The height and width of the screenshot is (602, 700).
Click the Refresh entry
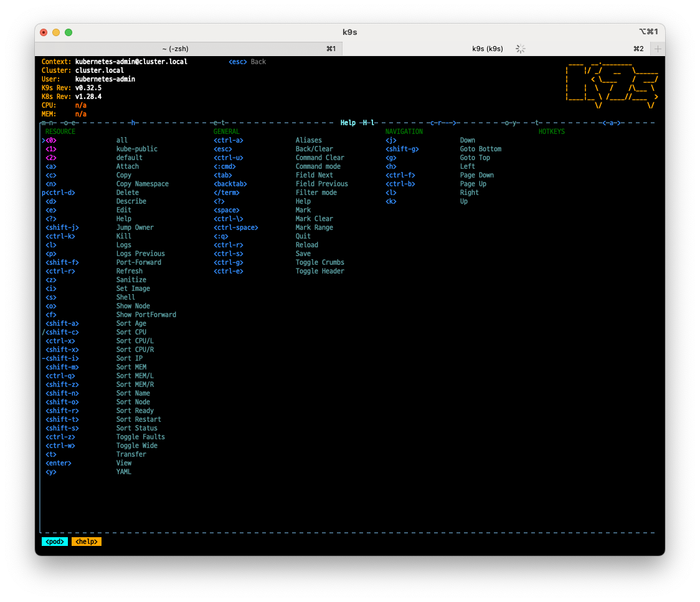pyautogui.click(x=130, y=271)
